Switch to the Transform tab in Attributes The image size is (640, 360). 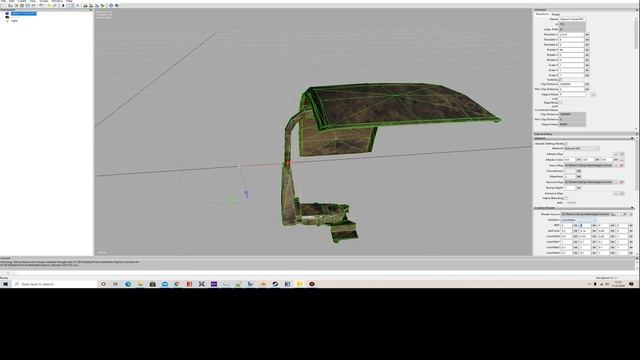pyautogui.click(x=542, y=14)
